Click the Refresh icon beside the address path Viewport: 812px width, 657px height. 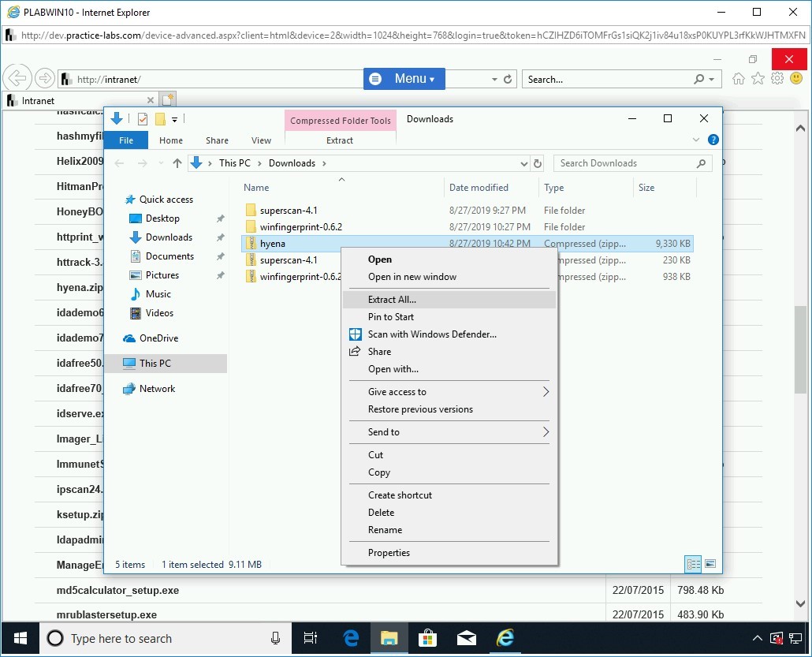point(538,163)
